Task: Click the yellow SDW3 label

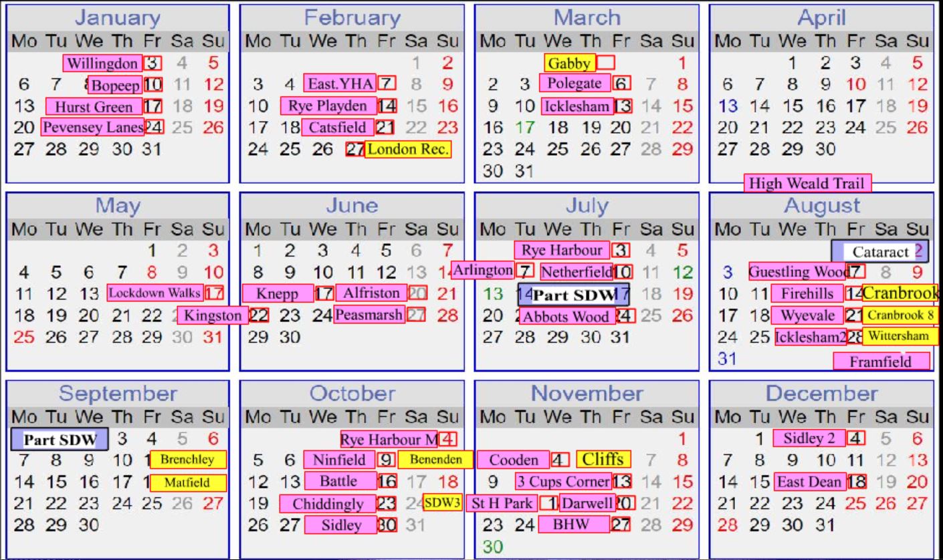Action: (x=443, y=502)
